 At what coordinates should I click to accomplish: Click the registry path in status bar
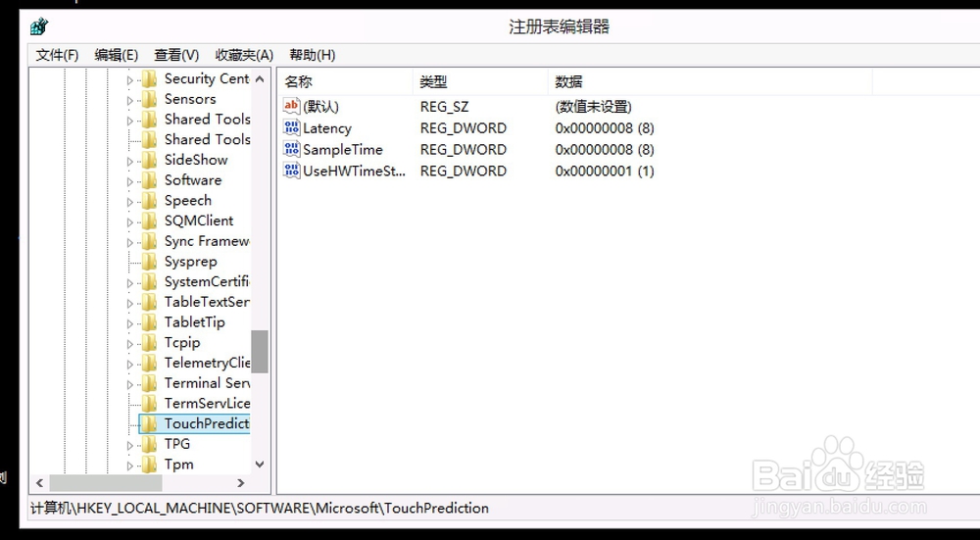[260, 508]
